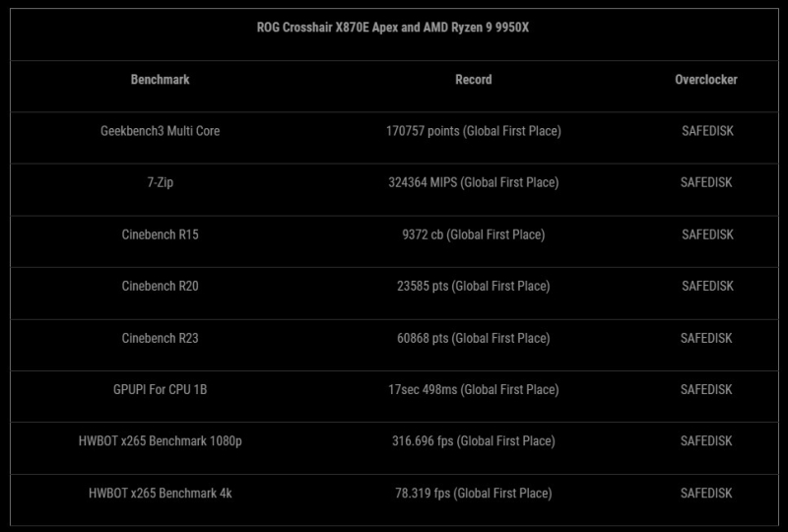The height and width of the screenshot is (532, 788).
Task: Click the Cinebench R23 benchmark name
Action: point(160,338)
